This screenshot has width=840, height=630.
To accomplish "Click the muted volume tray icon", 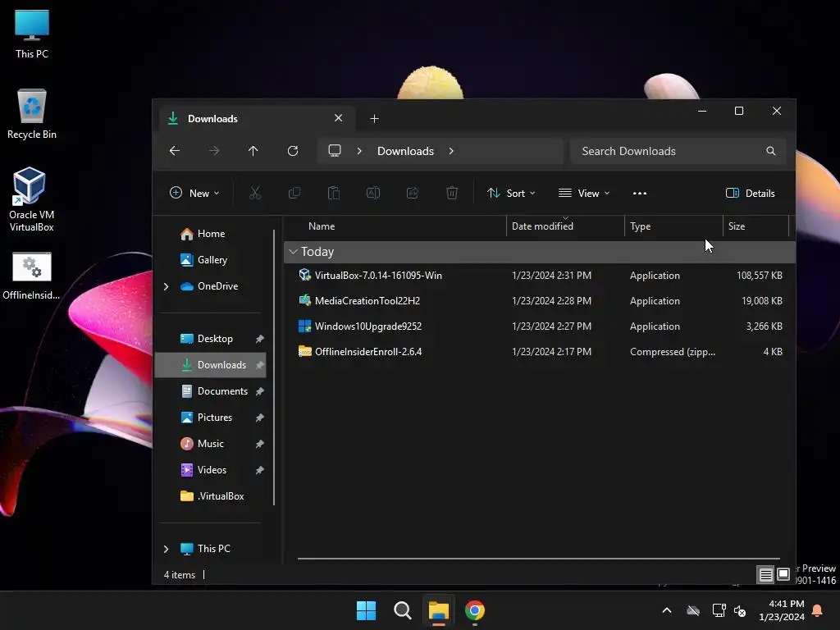I will pyautogui.click(x=741, y=610).
